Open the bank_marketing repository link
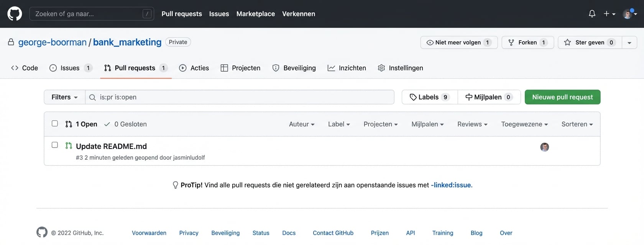 pyautogui.click(x=127, y=42)
